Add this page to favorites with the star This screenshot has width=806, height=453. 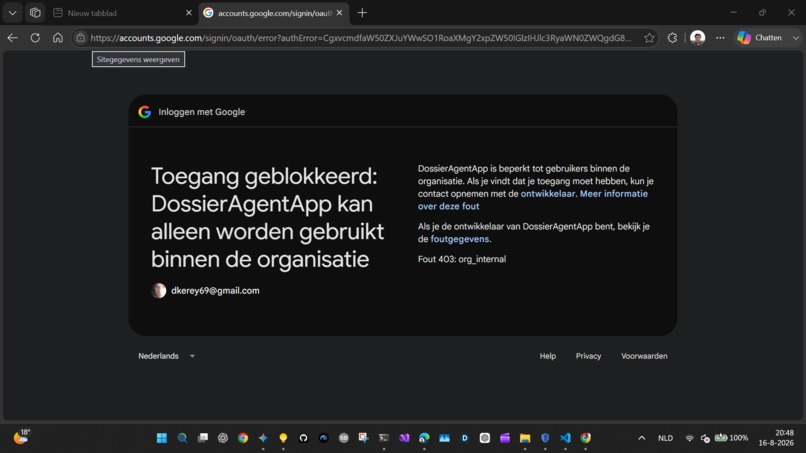(x=649, y=38)
